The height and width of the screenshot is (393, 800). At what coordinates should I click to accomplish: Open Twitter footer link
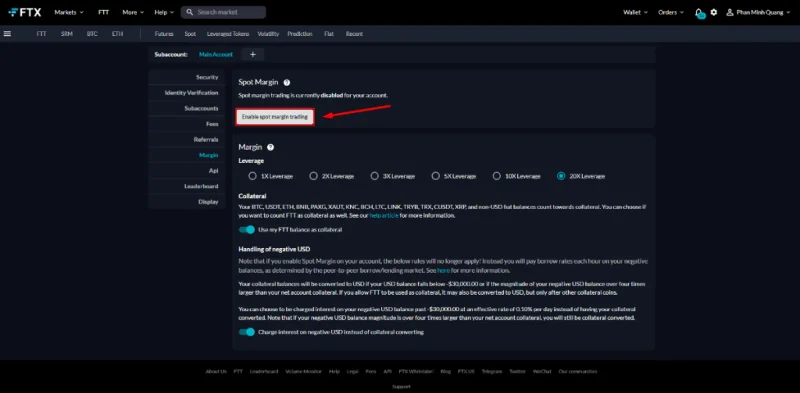[x=517, y=372]
